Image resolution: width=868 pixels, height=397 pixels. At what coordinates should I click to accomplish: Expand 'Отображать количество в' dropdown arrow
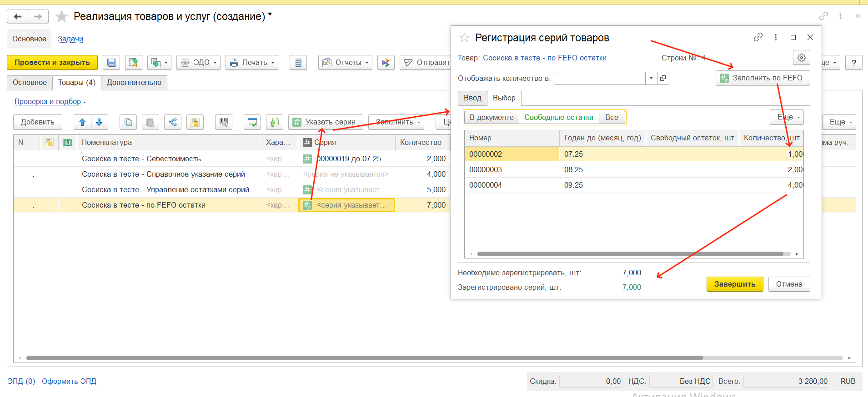(x=651, y=78)
